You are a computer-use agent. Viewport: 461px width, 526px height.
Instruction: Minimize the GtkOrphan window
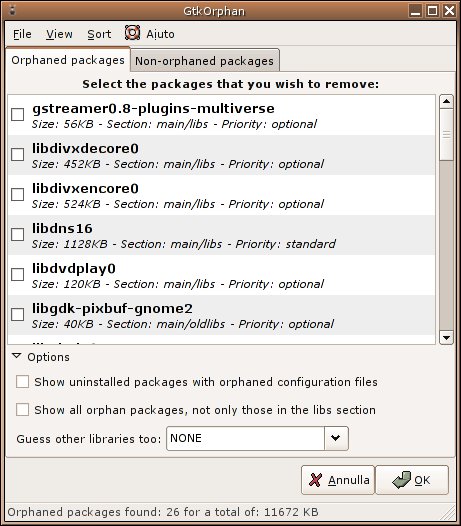pyautogui.click(x=415, y=11)
